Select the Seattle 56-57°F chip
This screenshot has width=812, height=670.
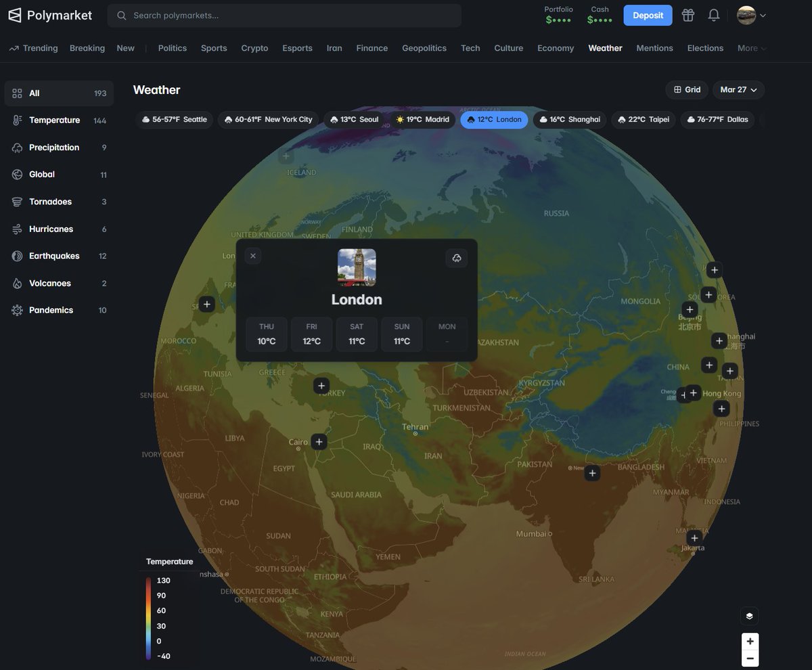[174, 120]
